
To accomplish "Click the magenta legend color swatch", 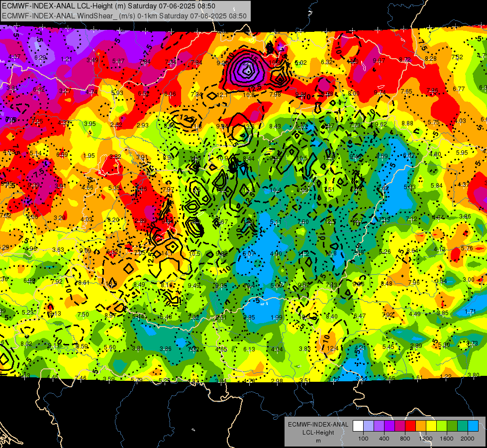I will pyautogui.click(x=400, y=426).
